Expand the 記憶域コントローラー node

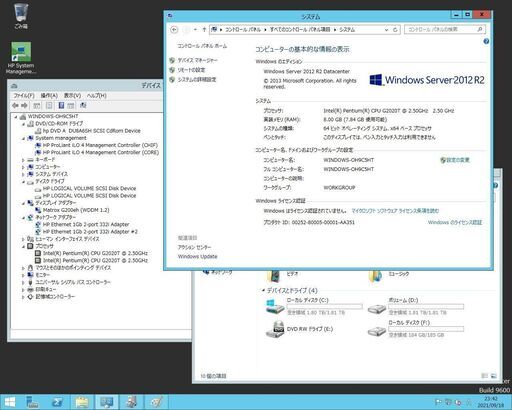23,297
